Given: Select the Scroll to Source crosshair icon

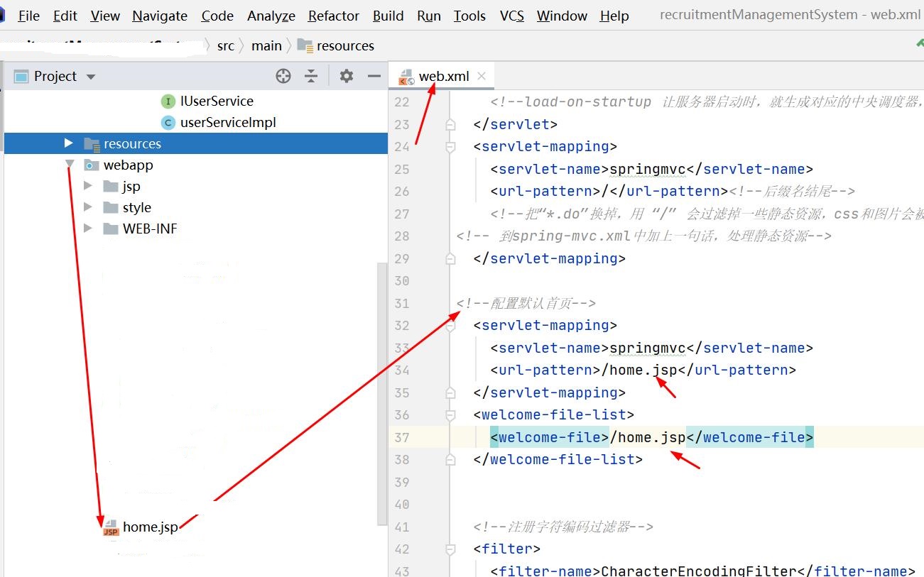Looking at the screenshot, I should tap(283, 75).
